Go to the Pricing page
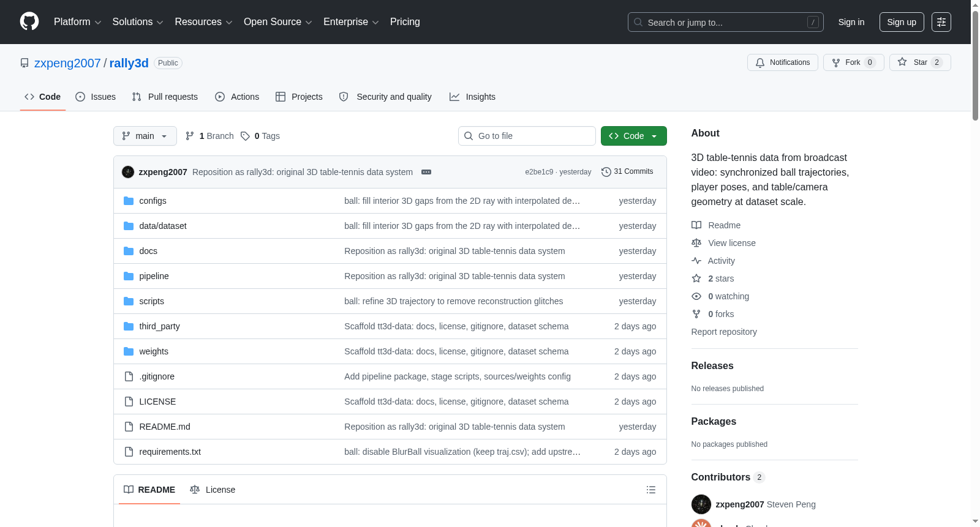Viewport: 980px width, 527px height. (405, 22)
